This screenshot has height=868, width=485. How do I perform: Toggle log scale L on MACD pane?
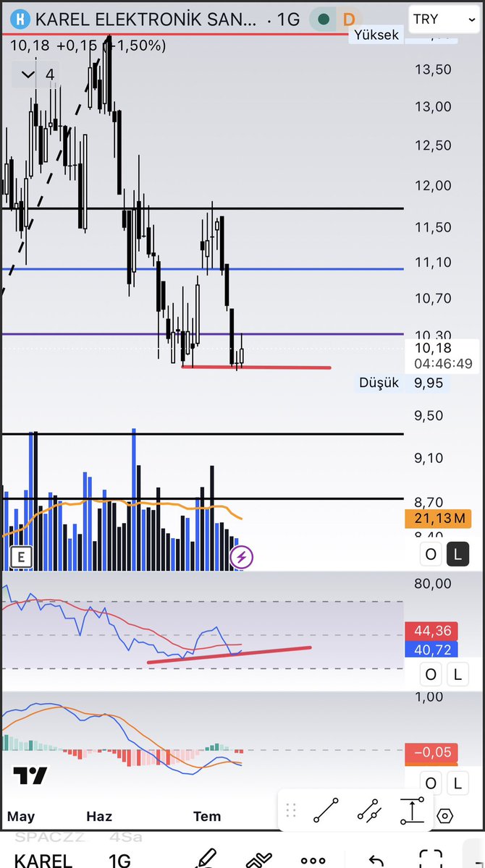457,783
